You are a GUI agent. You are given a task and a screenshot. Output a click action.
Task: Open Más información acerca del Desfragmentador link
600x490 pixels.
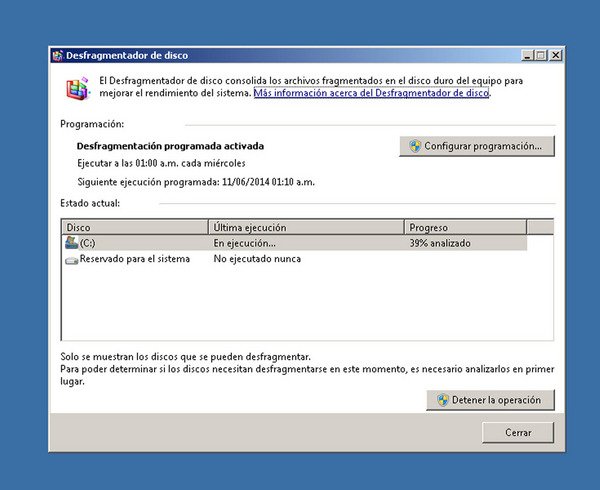click(x=372, y=93)
